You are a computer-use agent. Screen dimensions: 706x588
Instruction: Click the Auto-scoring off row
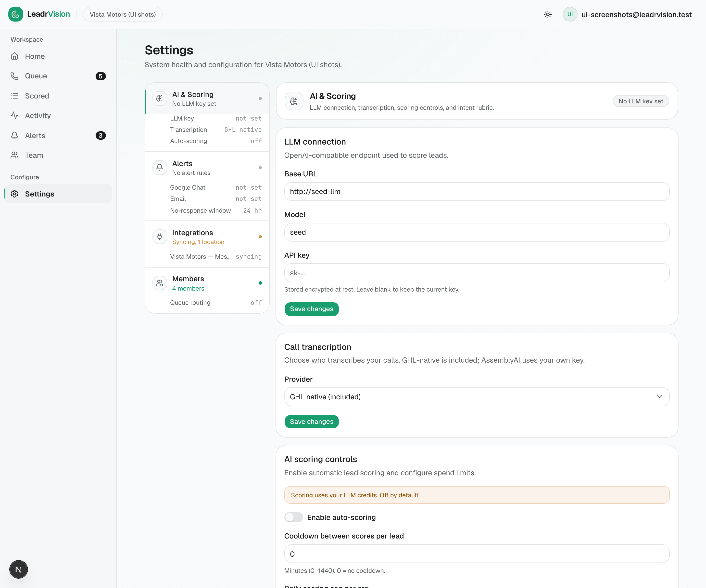click(216, 141)
